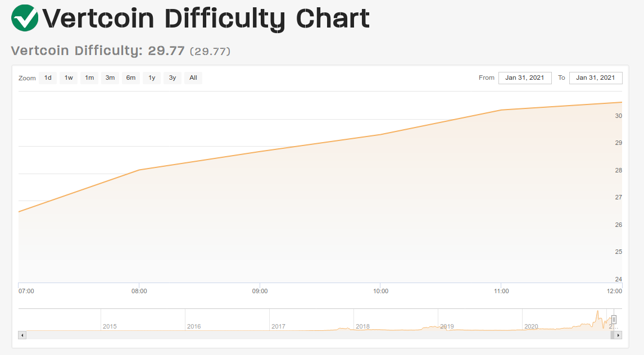644x355 pixels.
Task: Choose the 1m zoom option
Action: point(89,78)
